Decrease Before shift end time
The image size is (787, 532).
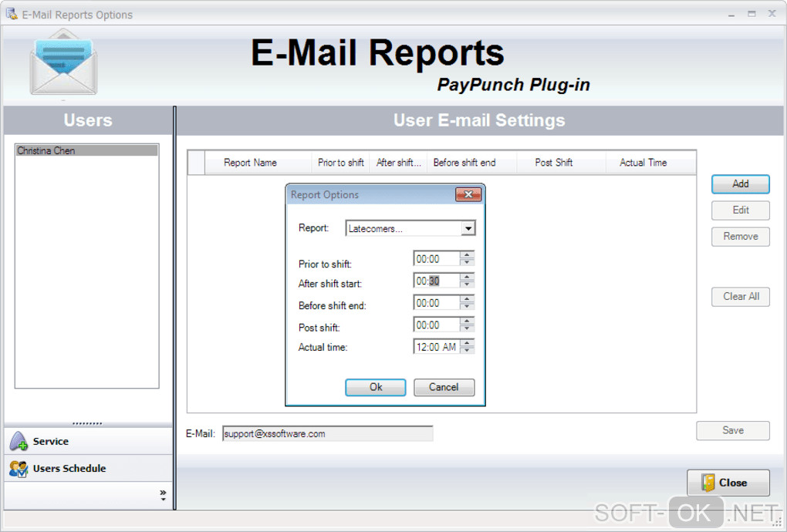tap(467, 306)
